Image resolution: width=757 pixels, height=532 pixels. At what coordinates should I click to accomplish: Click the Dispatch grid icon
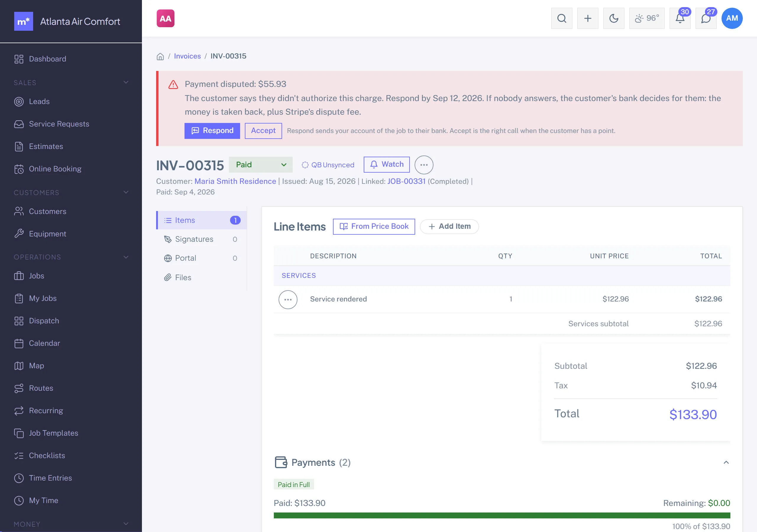(19, 321)
